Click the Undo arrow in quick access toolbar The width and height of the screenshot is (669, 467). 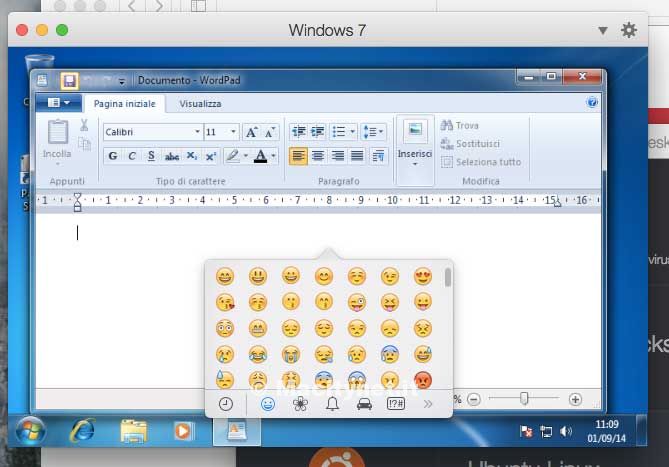click(x=89, y=81)
